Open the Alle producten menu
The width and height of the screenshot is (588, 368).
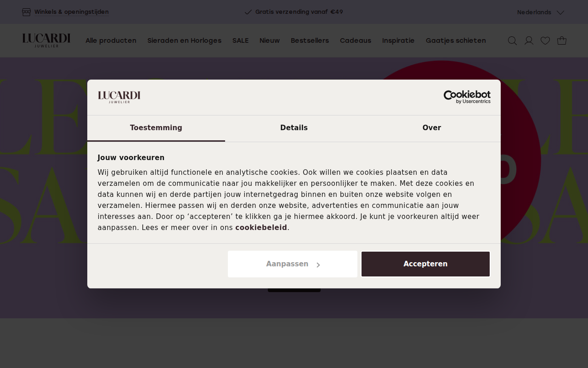point(111,40)
